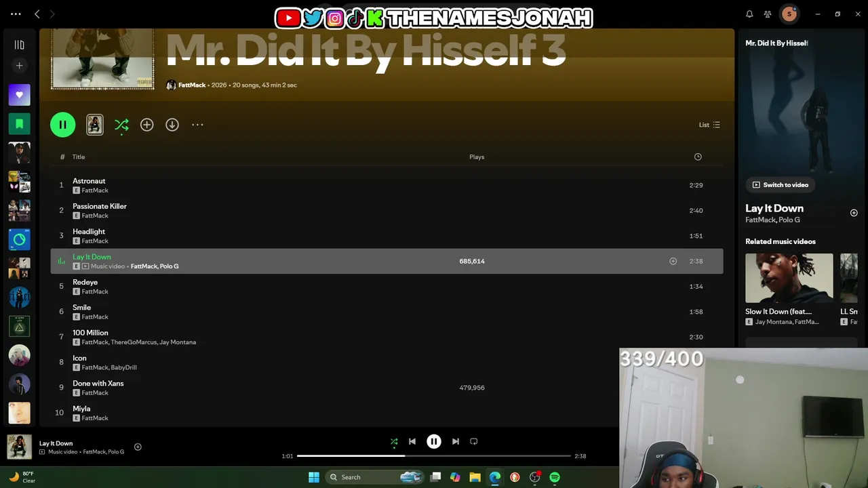Open the three-dot app menu at top left

click(x=16, y=14)
